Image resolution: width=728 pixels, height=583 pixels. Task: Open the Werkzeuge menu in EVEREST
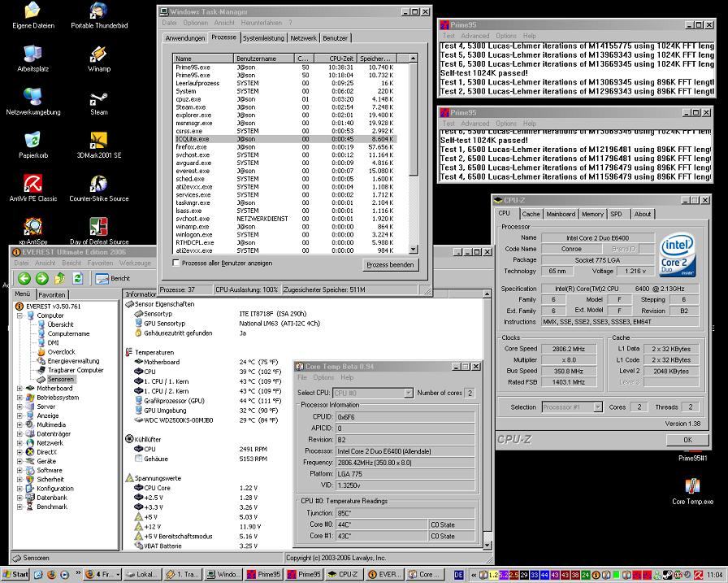pyautogui.click(x=135, y=263)
